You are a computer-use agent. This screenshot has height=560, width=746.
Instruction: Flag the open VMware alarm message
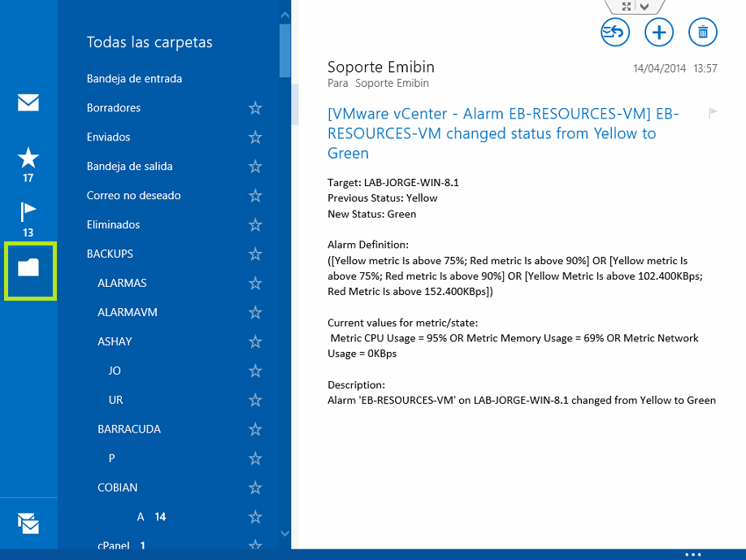[x=712, y=113]
